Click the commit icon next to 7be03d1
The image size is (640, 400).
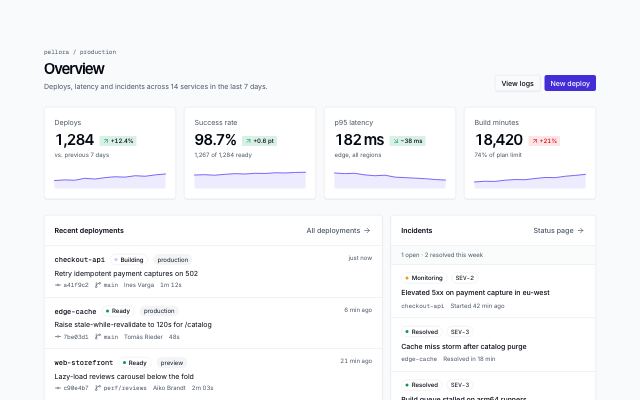click(x=58, y=337)
